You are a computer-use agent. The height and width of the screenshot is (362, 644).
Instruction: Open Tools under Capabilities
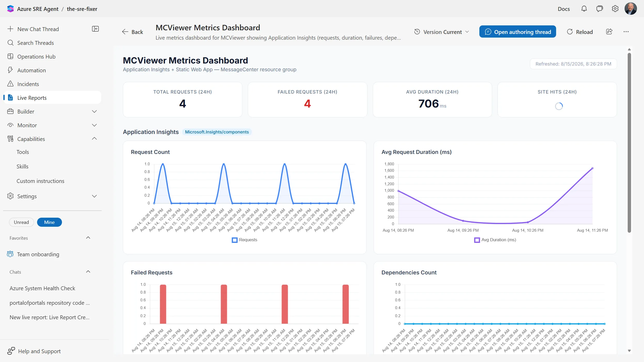[x=23, y=152]
